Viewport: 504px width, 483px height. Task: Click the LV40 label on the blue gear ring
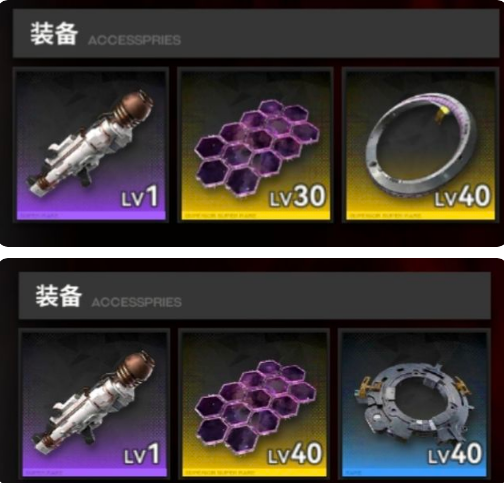pos(455,454)
